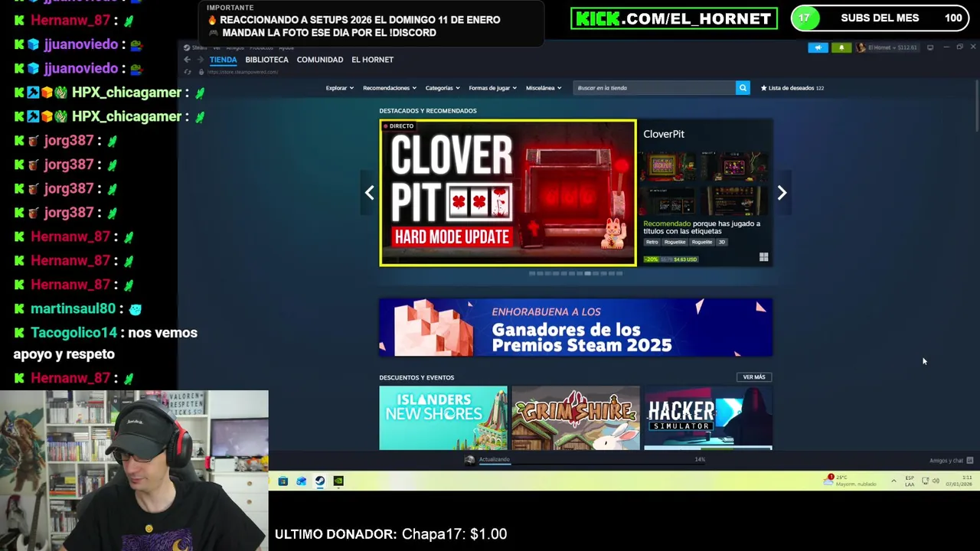980x551 pixels.
Task: Open the Hacker Simulator tile
Action: click(708, 418)
